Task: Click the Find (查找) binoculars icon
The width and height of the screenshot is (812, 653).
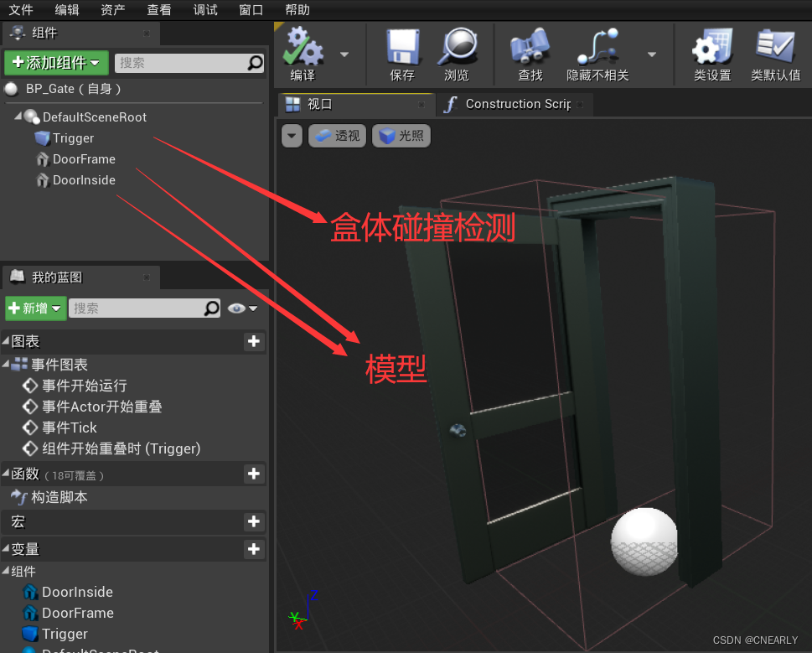Action: tap(530, 47)
